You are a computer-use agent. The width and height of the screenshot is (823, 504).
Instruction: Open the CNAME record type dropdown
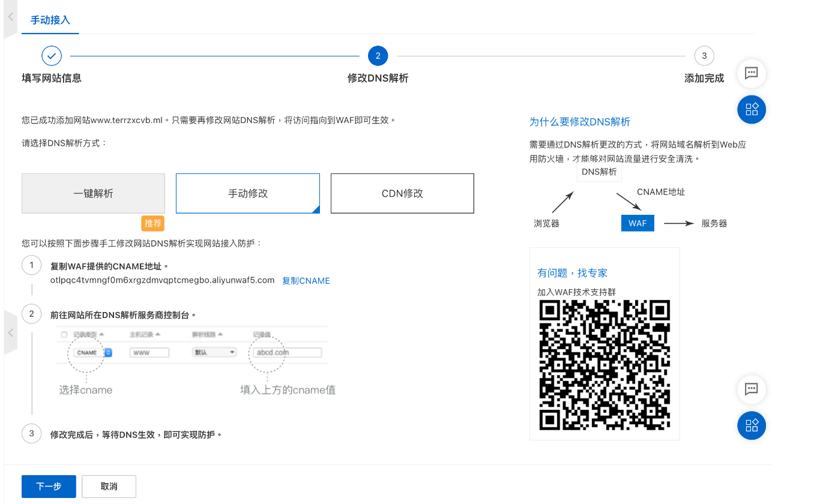pos(108,352)
